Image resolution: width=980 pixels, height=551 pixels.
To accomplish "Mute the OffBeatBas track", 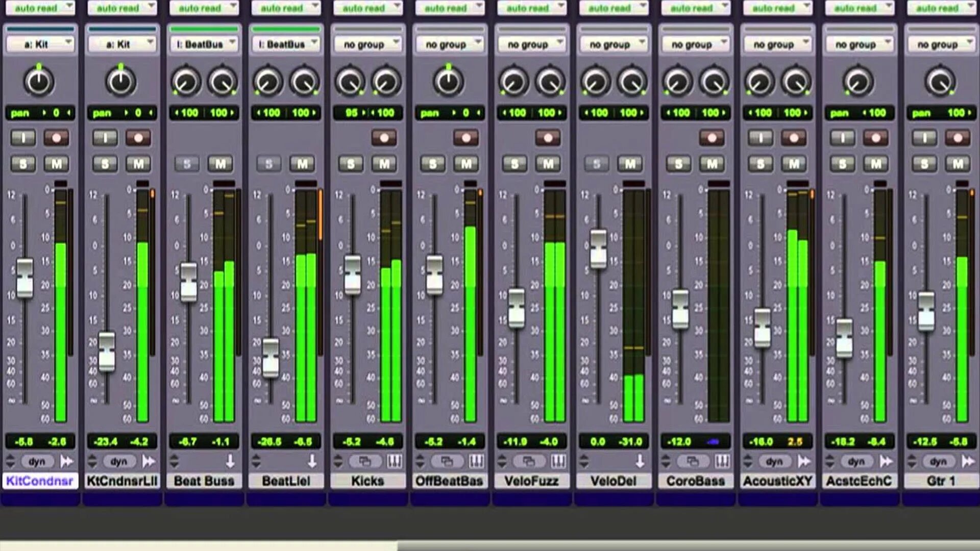I will tap(466, 164).
